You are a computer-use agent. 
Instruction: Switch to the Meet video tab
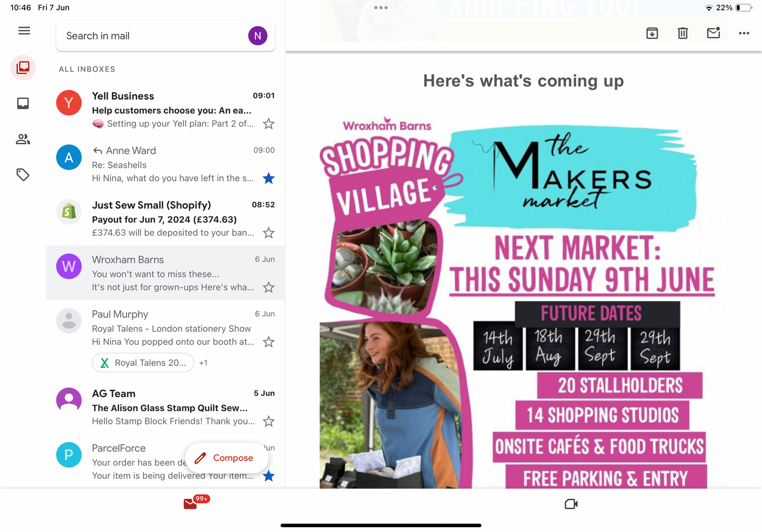(x=571, y=504)
